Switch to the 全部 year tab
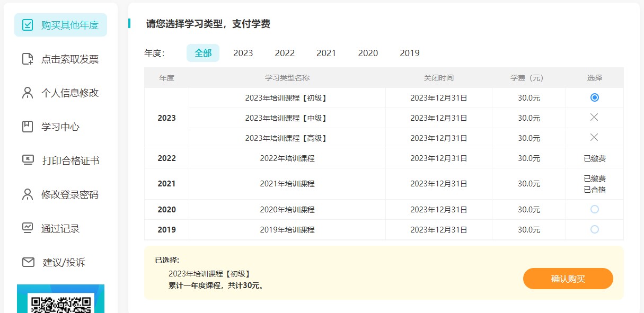The height and width of the screenshot is (313, 644). pos(203,53)
